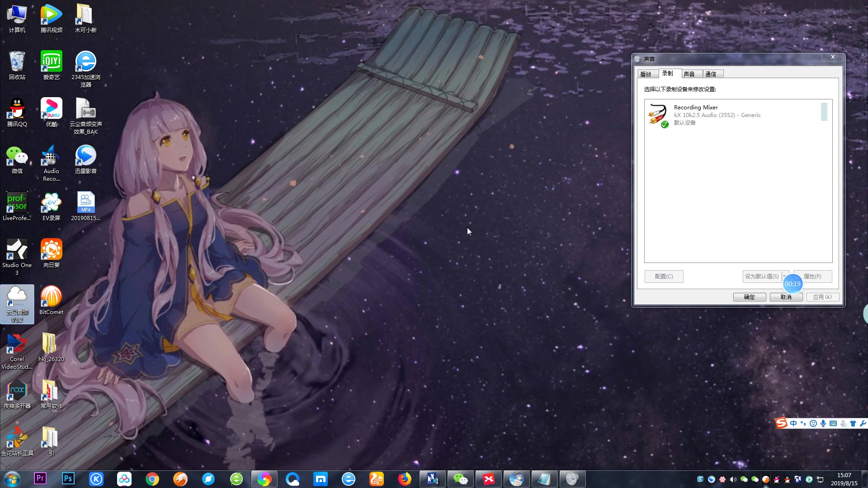Screen dimensions: 868x488
Task: Open the system volume speaker icon
Action: tap(733, 479)
